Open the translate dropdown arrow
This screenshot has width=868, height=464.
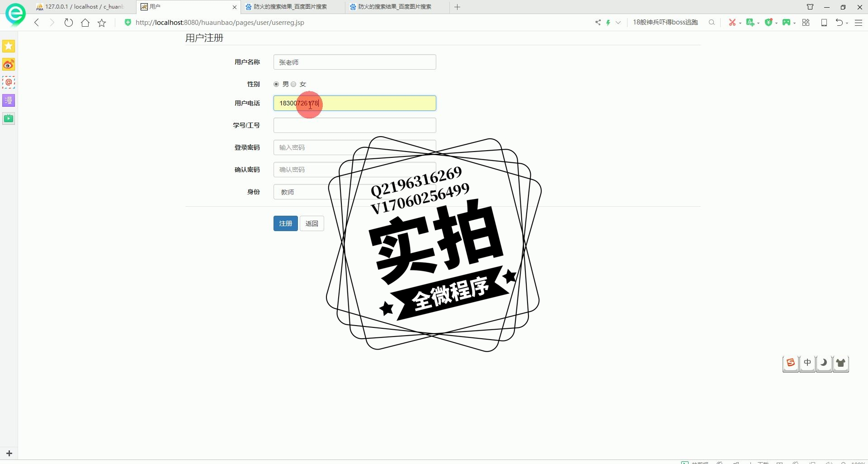758,23
